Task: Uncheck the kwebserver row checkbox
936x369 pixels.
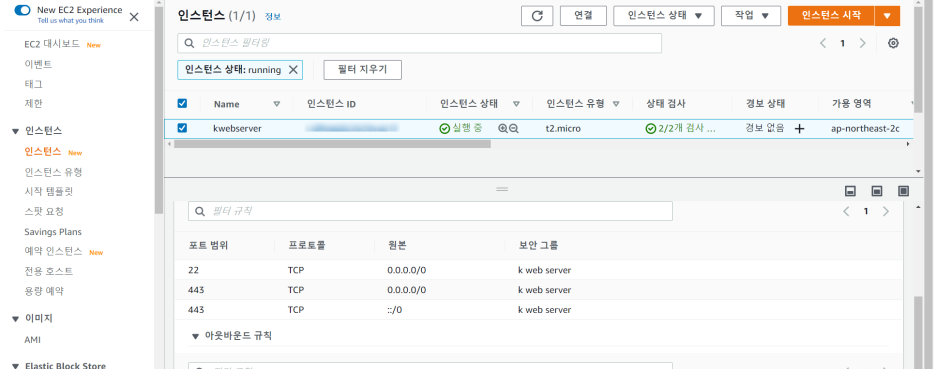Action: tap(183, 128)
